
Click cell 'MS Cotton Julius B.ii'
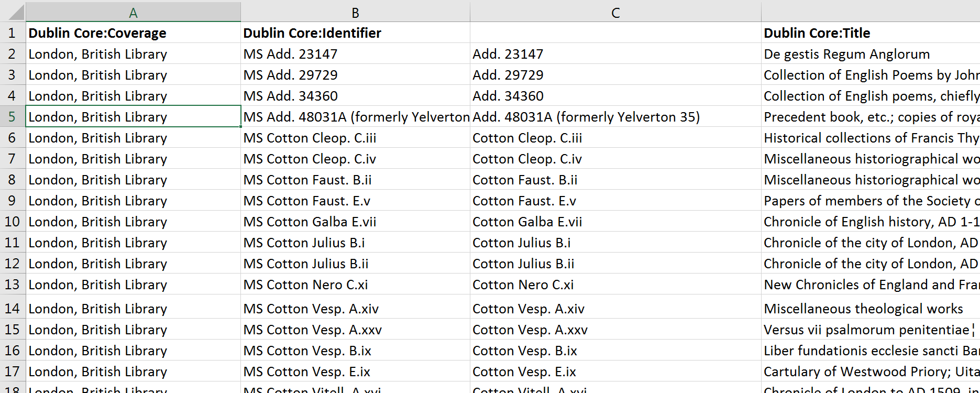coord(355,264)
